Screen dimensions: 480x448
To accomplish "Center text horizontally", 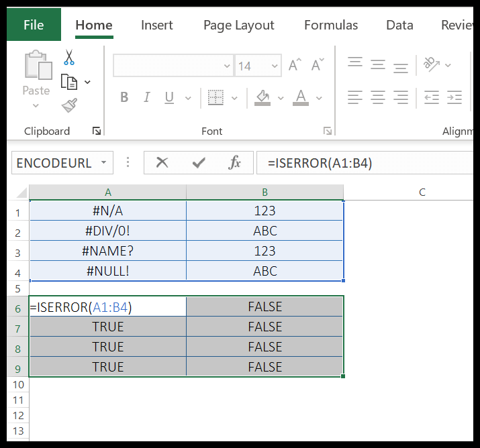I will click(x=378, y=97).
